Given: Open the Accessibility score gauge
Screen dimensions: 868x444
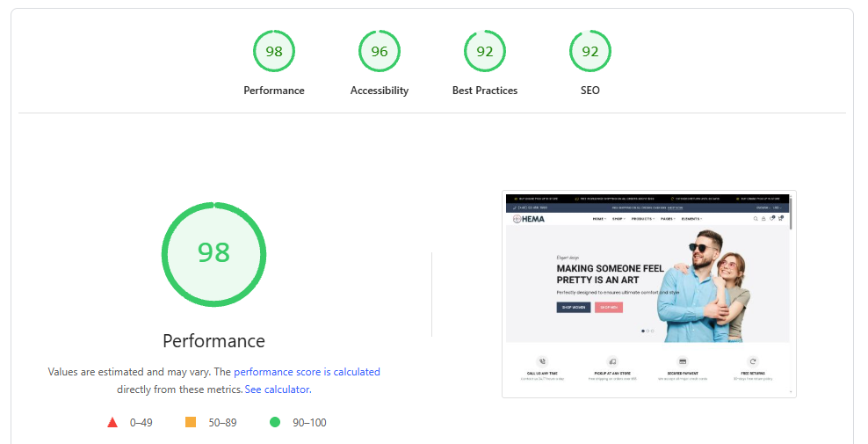Looking at the screenshot, I should tap(380, 52).
